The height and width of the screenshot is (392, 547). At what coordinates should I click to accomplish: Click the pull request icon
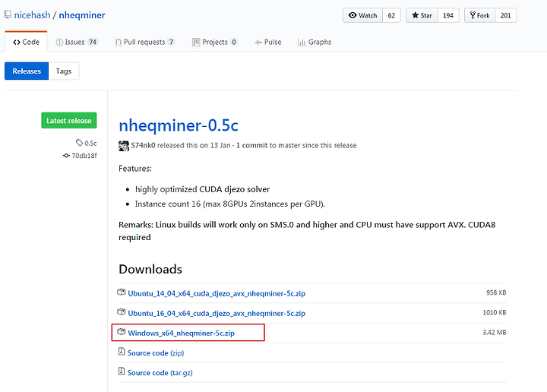click(x=119, y=43)
